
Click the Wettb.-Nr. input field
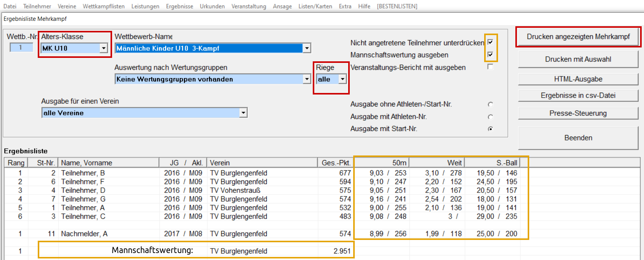coord(21,47)
